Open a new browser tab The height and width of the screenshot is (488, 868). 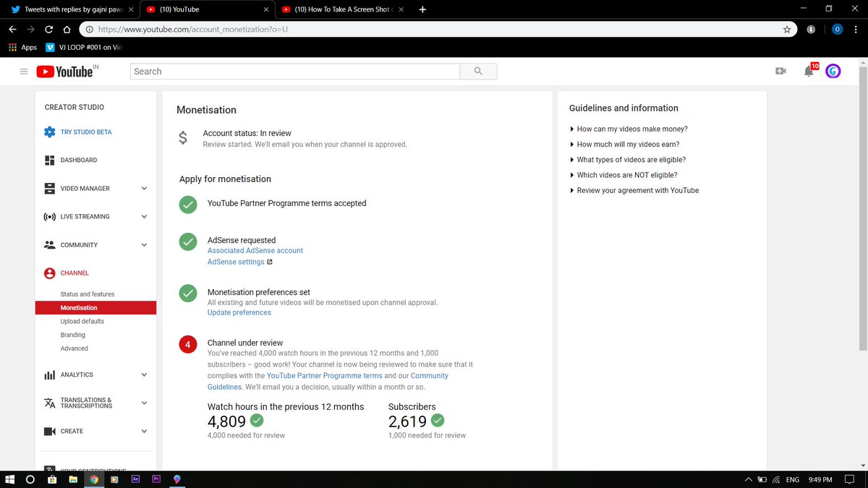pyautogui.click(x=422, y=9)
